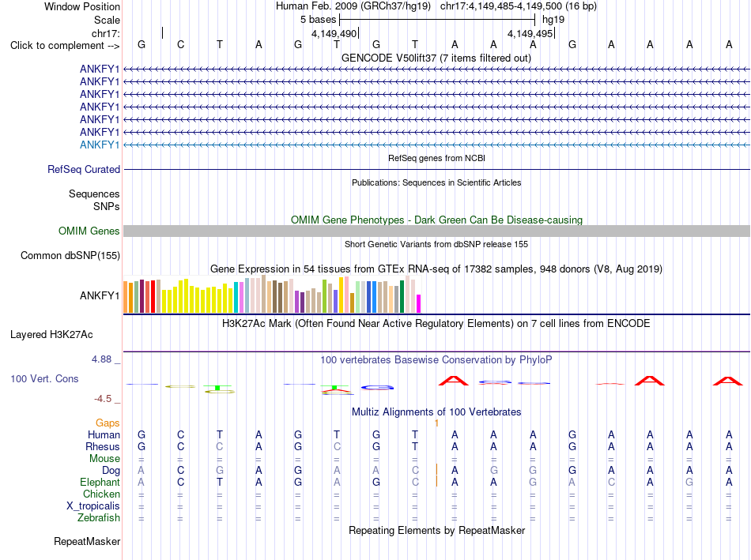Open Multiz Alignments of 100 Vertebrates title
This screenshot has height=560, width=751.
tap(436, 412)
